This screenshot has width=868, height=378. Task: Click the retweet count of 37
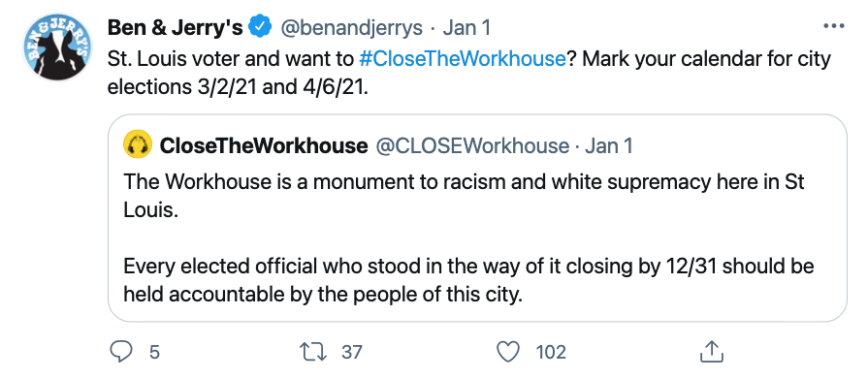[x=351, y=352]
